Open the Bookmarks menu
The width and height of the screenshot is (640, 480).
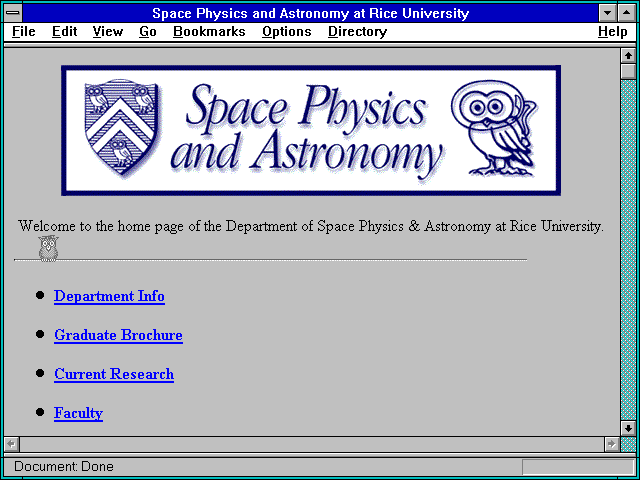click(x=209, y=32)
